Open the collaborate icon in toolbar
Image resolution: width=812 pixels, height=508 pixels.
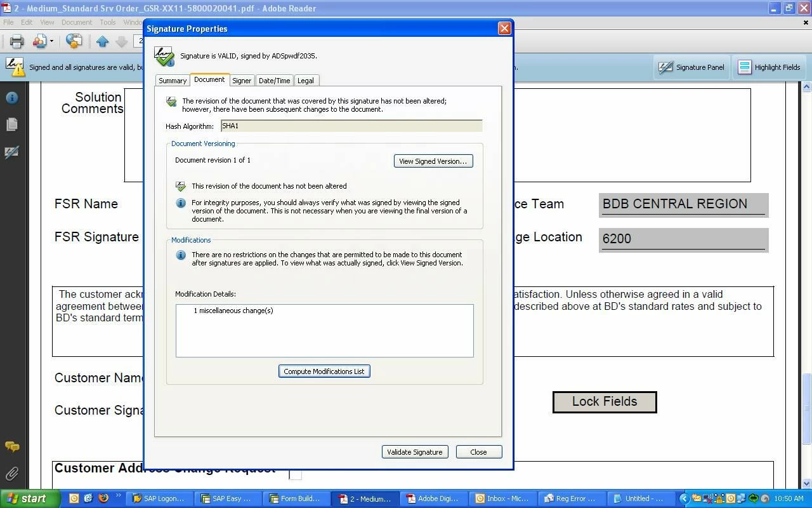point(40,41)
